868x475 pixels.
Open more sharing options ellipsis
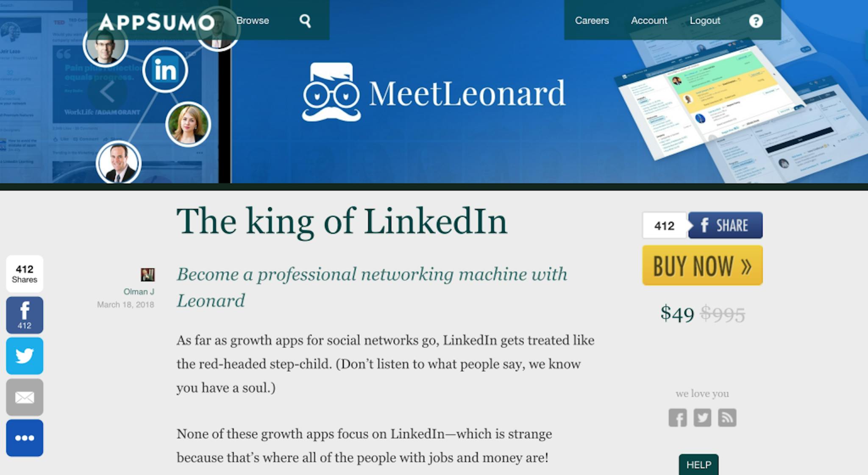click(x=25, y=438)
